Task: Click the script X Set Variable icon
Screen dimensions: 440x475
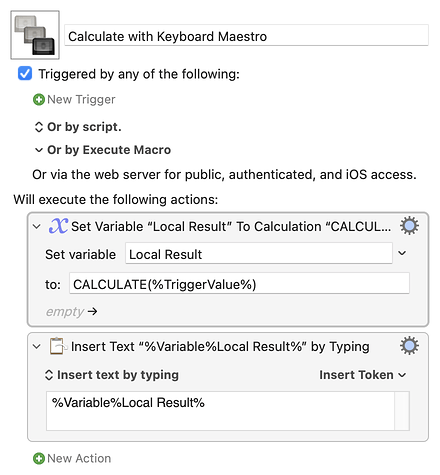Action: 59,226
